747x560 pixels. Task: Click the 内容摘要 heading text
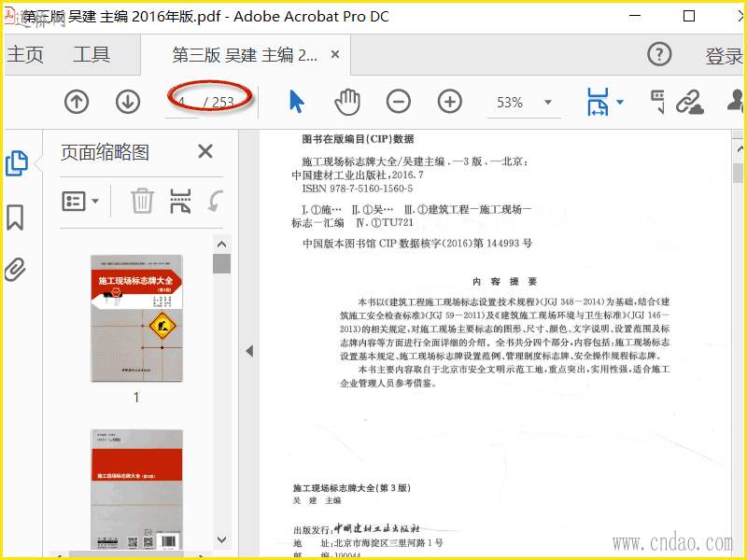pos(504,282)
